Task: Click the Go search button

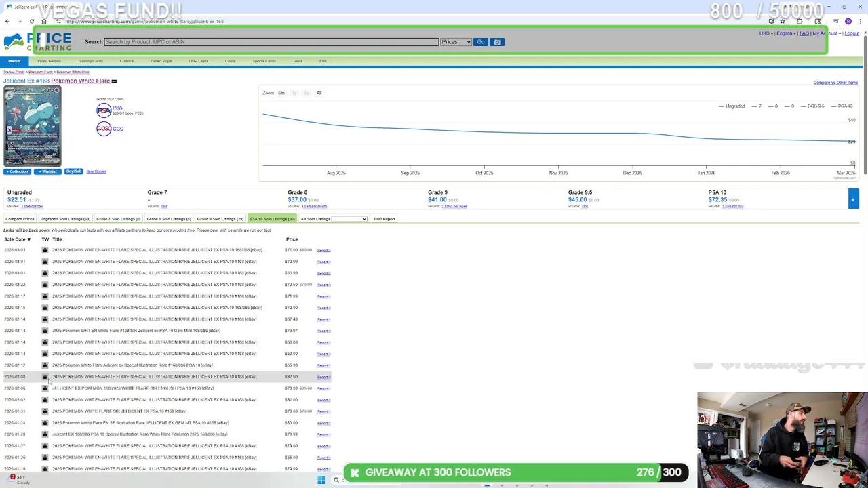Action: (481, 42)
